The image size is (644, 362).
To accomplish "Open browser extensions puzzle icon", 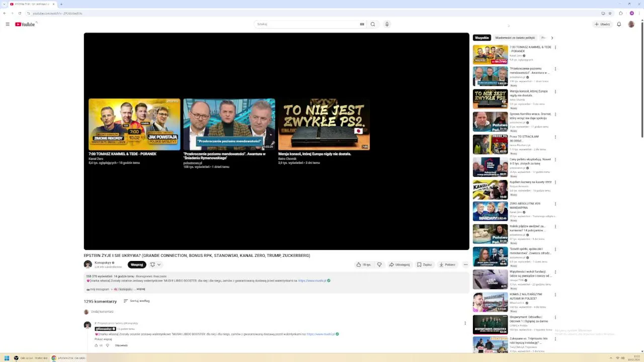I will point(621,13).
